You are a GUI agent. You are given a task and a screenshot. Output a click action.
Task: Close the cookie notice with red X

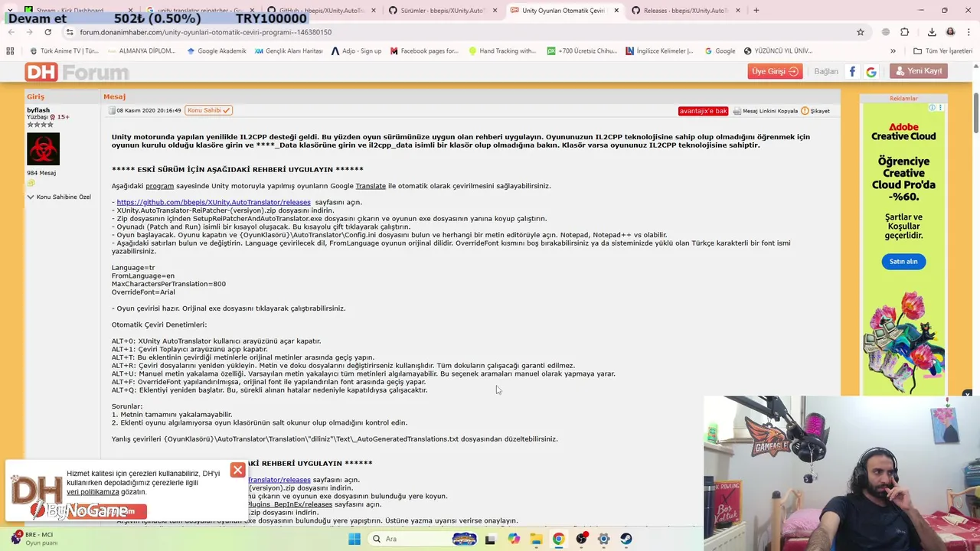coord(238,470)
